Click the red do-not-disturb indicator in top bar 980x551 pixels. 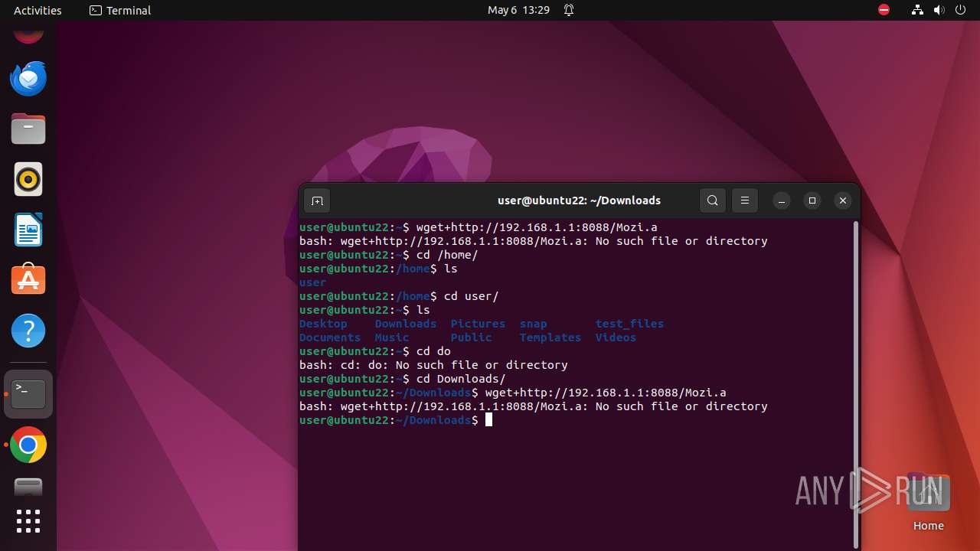click(884, 10)
